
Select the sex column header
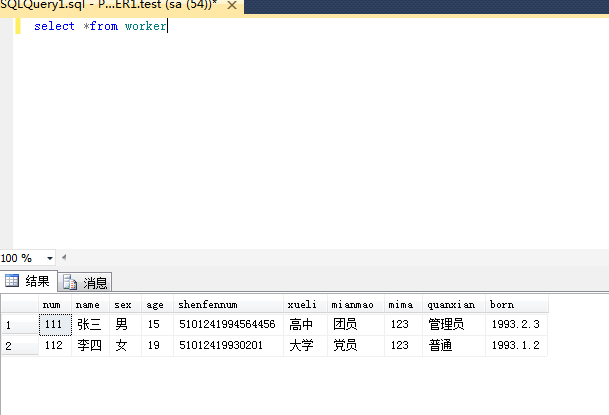coord(125,304)
